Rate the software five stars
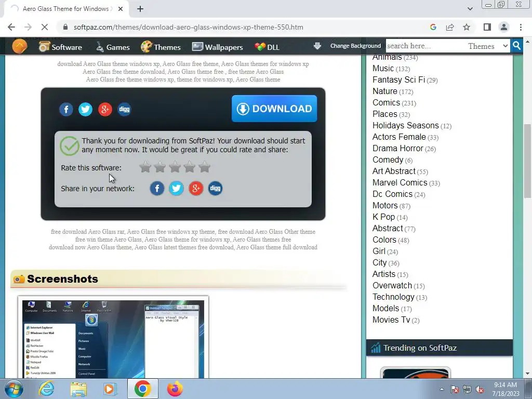The height and width of the screenshot is (399, 532). coord(205,167)
